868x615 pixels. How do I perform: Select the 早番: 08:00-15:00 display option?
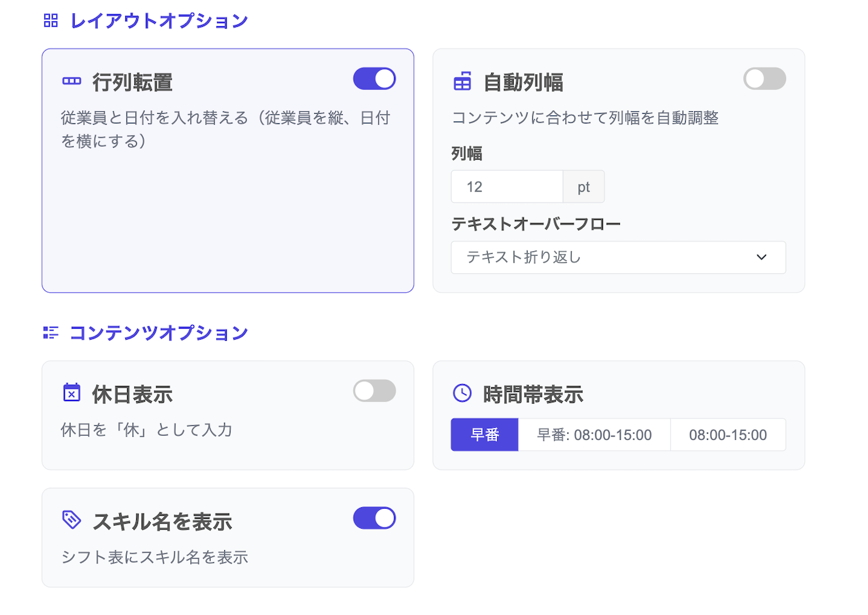(x=594, y=435)
